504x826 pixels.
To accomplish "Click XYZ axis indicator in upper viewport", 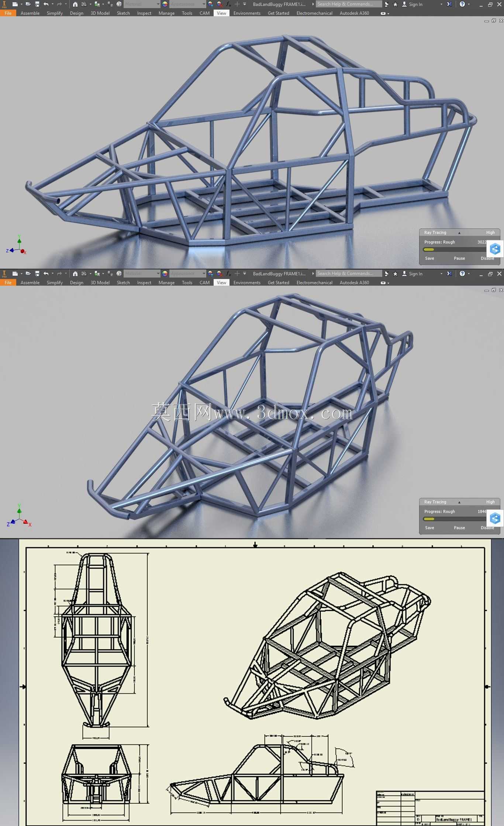I will (x=17, y=245).
